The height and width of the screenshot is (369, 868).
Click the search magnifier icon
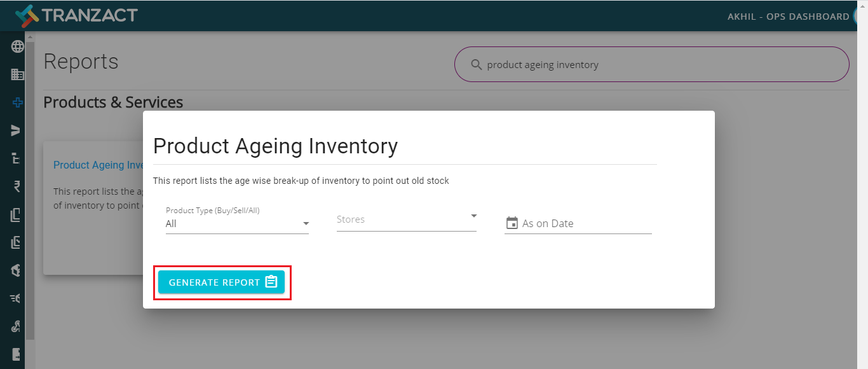[x=476, y=64]
